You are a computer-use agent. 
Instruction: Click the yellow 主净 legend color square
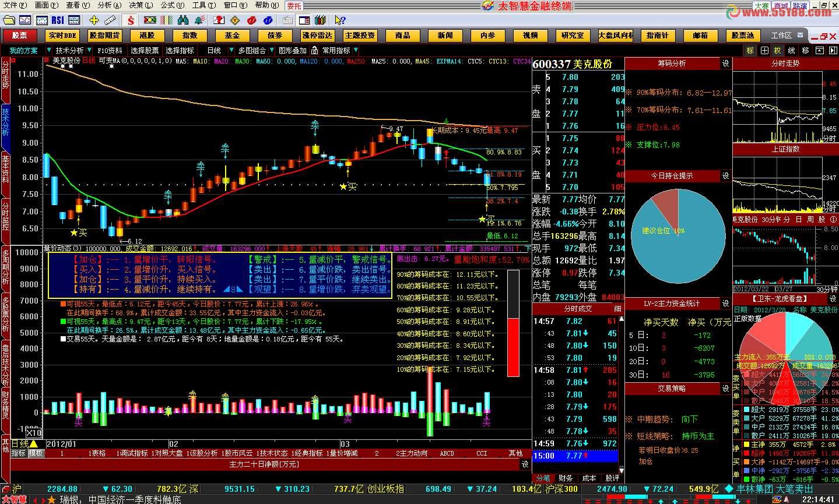click(746, 445)
